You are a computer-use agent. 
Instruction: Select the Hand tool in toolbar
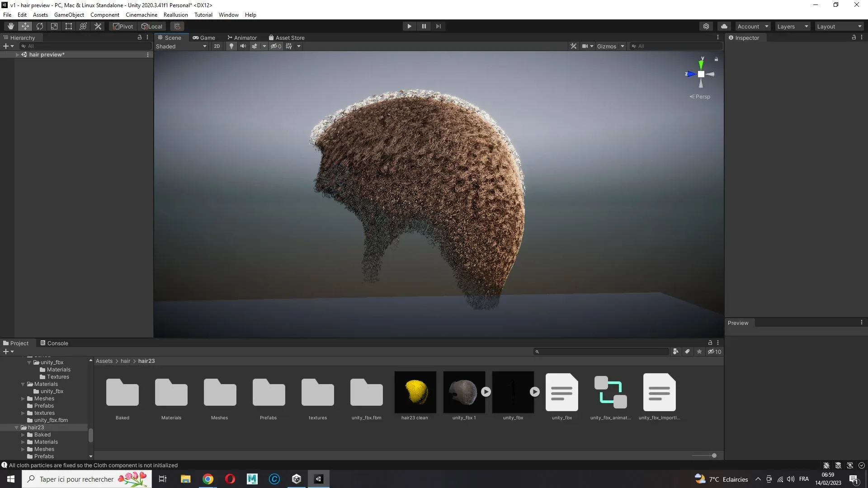pos(11,26)
